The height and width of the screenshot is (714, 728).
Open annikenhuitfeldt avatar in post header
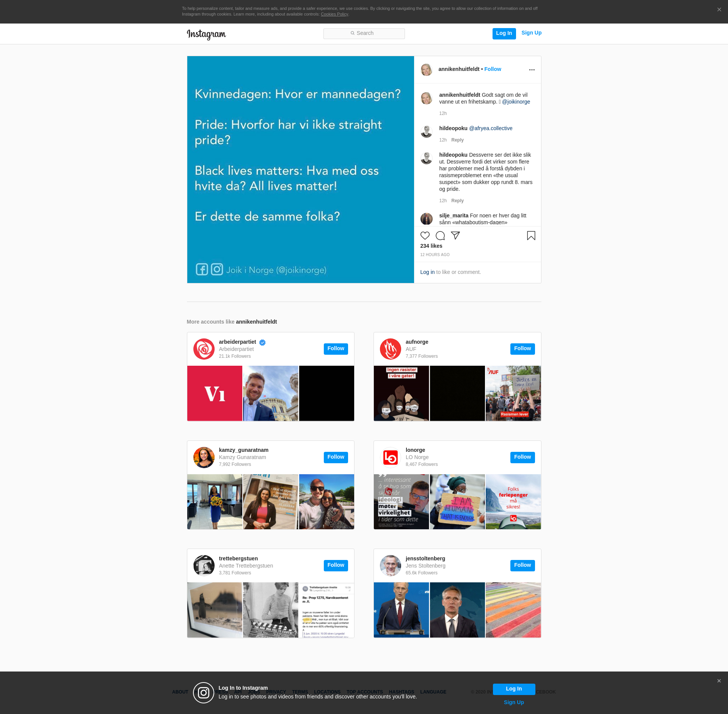pyautogui.click(x=427, y=70)
